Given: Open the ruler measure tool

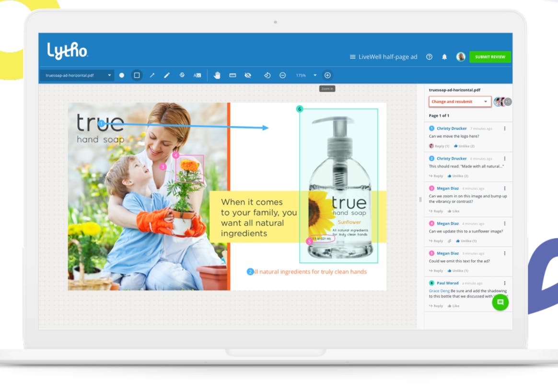Looking at the screenshot, I should coord(232,75).
